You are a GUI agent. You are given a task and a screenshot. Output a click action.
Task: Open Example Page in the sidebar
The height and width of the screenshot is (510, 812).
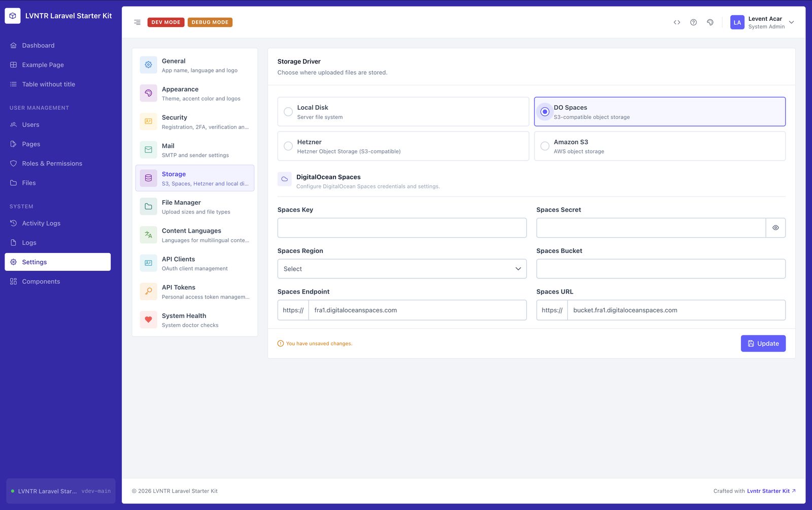coord(58,65)
